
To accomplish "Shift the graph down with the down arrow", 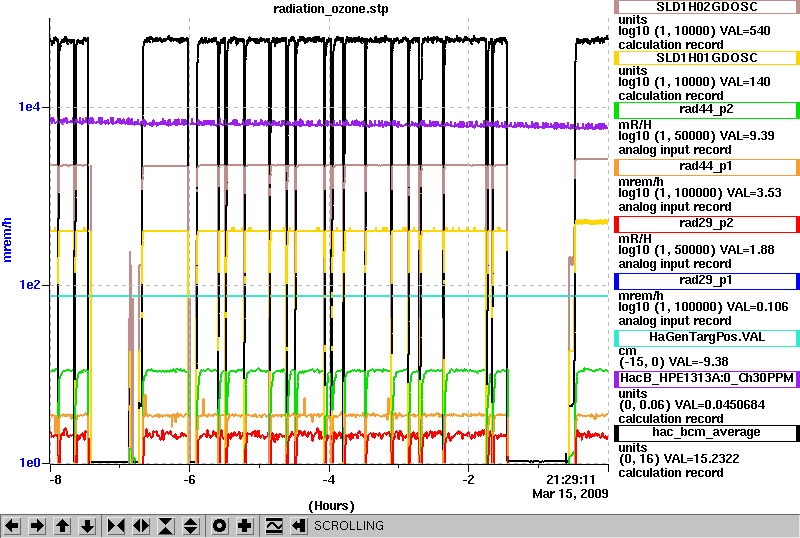I will [88, 526].
